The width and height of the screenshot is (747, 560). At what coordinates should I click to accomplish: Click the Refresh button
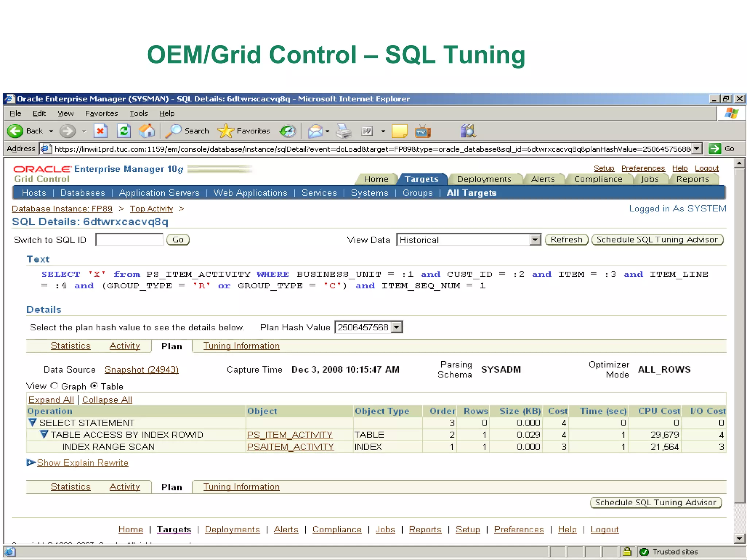pyautogui.click(x=566, y=240)
